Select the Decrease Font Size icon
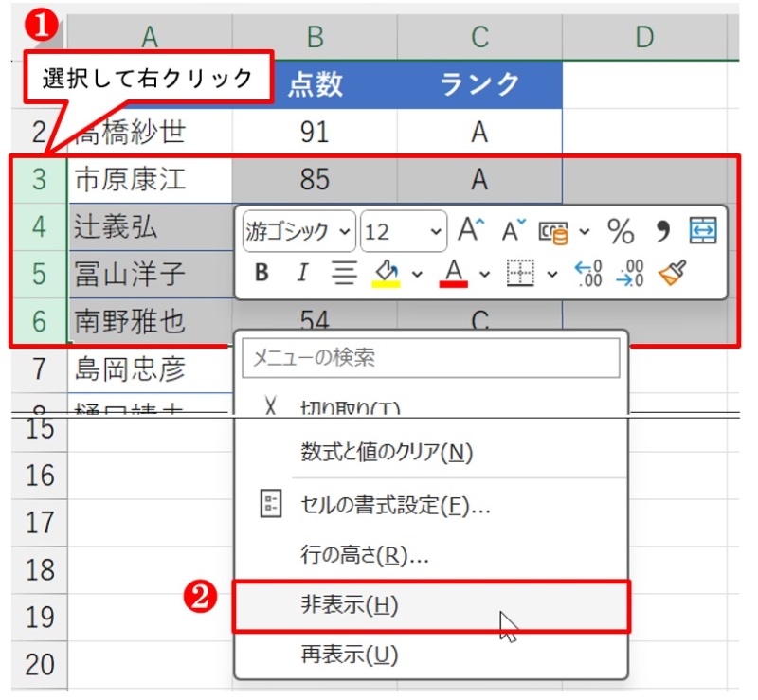The height and width of the screenshot is (700, 758). click(513, 229)
